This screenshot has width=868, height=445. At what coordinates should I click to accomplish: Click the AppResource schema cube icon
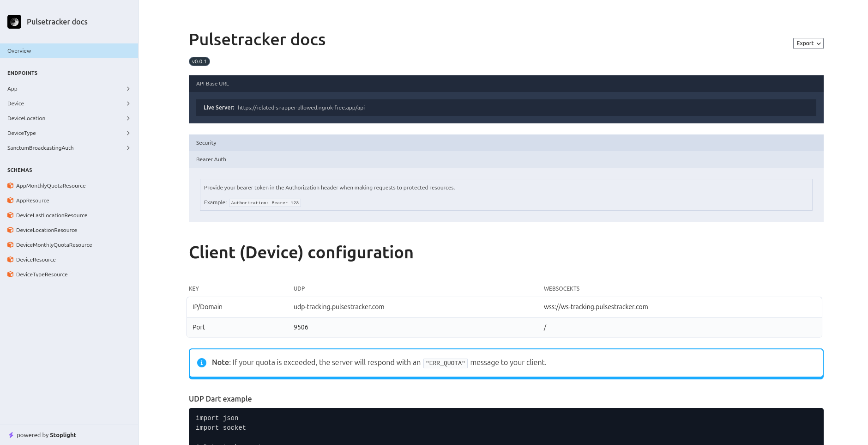pyautogui.click(x=10, y=201)
